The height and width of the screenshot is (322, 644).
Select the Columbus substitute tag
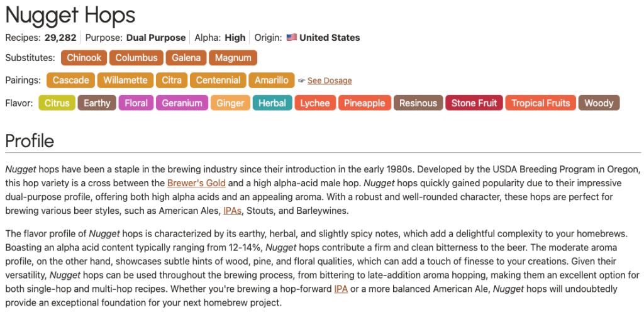pos(136,58)
